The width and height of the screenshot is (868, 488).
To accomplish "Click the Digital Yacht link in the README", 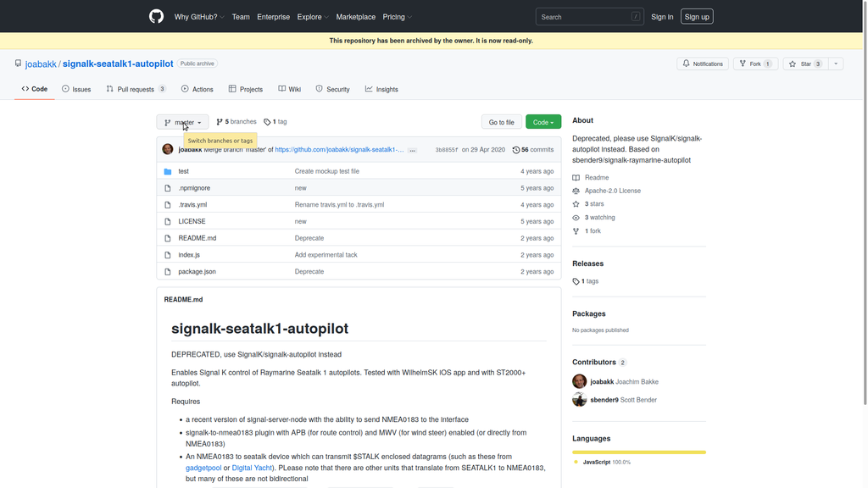I will coord(252,468).
